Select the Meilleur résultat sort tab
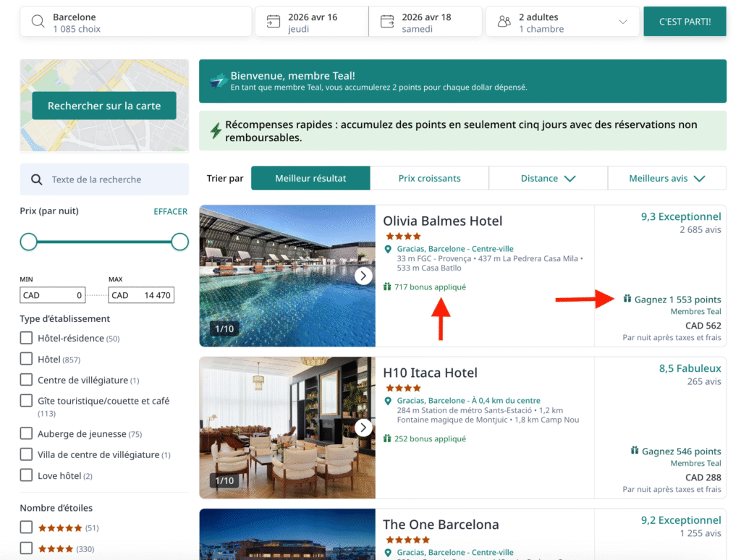This screenshot has width=741, height=560. point(310,177)
